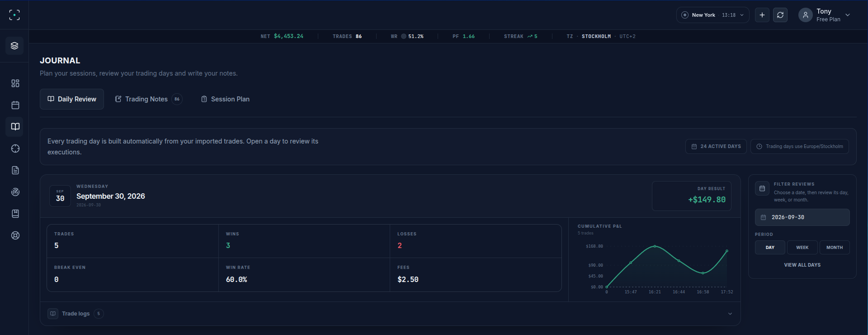The height and width of the screenshot is (335, 868).
Task: Click the DAY RESULT +$149.80 card
Action: [x=692, y=196]
